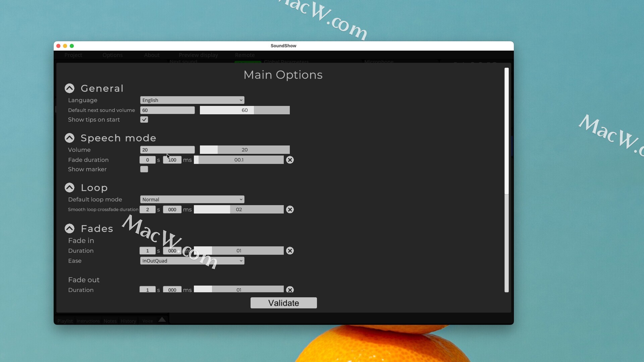
Task: Close the SoundShow window
Action: click(x=58, y=46)
